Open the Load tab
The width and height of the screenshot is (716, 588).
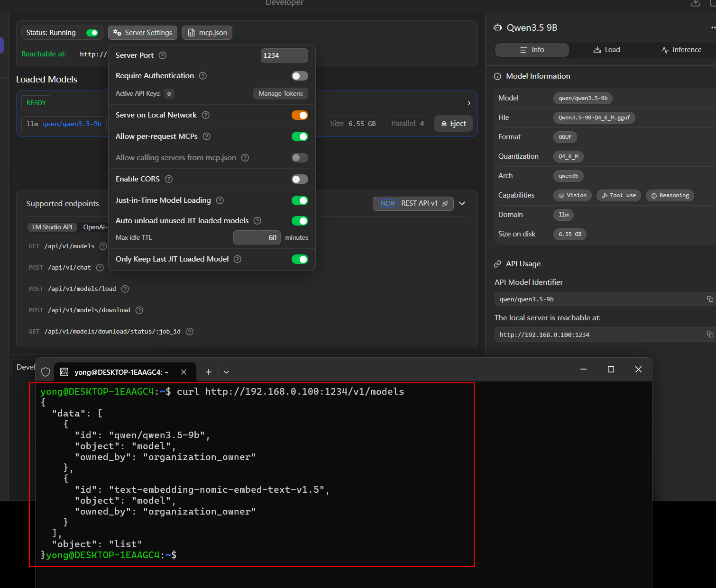tap(606, 50)
